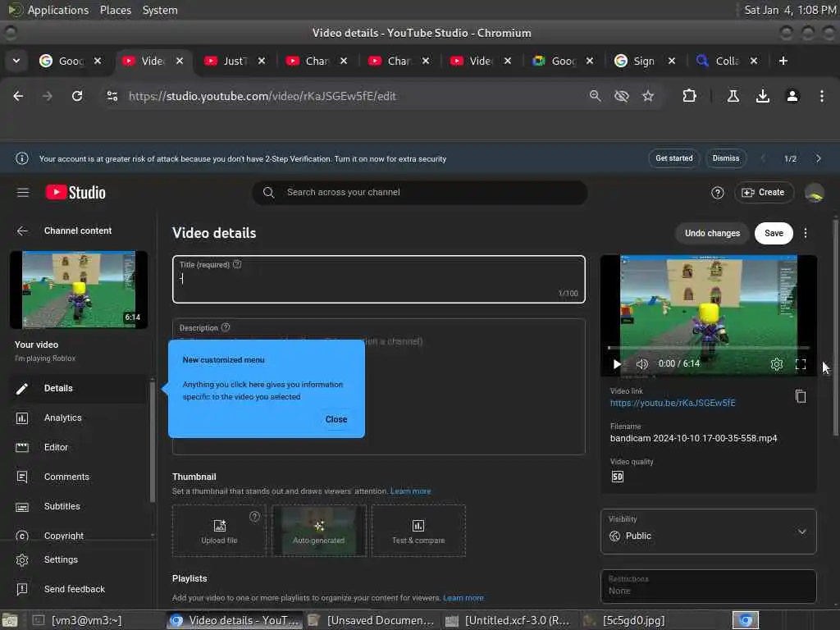Open a new browser tab

point(783,61)
